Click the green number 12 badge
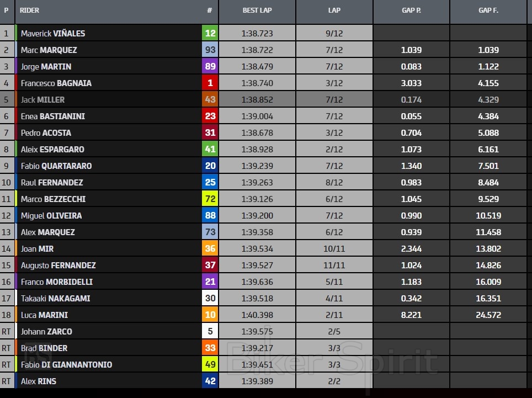 pyautogui.click(x=210, y=33)
